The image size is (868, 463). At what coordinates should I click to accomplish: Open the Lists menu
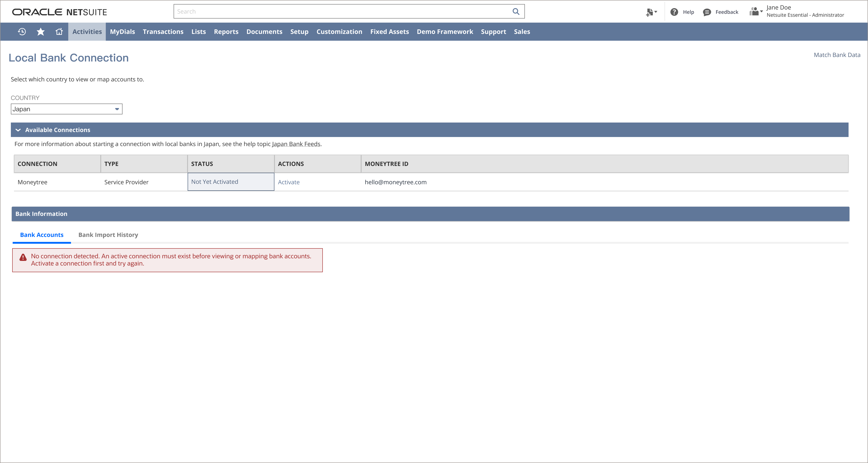pyautogui.click(x=198, y=32)
